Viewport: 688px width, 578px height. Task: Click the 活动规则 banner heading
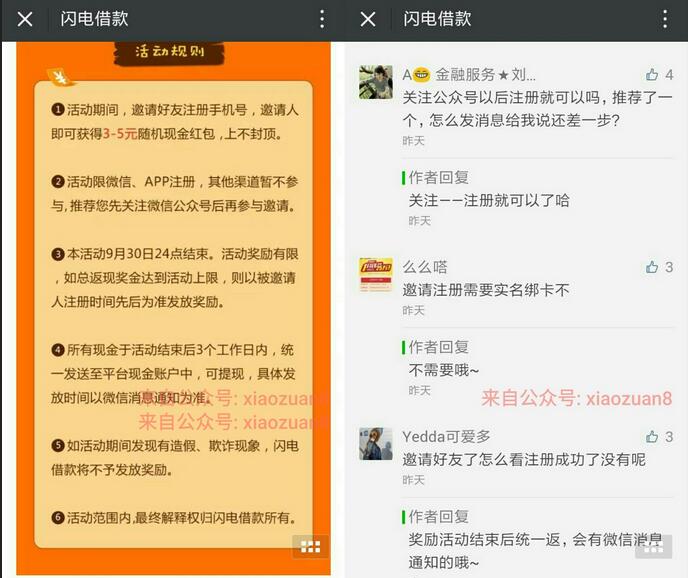click(169, 52)
